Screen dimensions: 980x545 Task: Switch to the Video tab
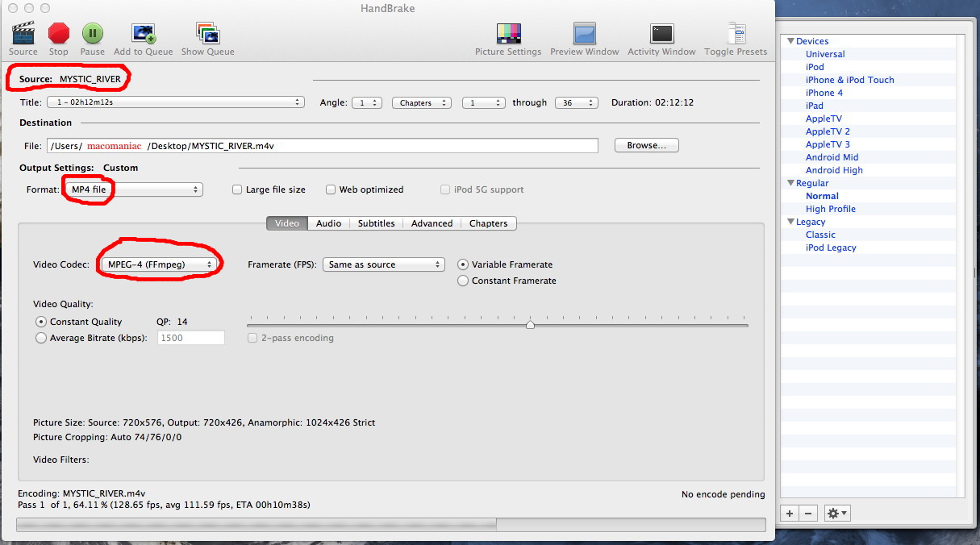click(287, 223)
